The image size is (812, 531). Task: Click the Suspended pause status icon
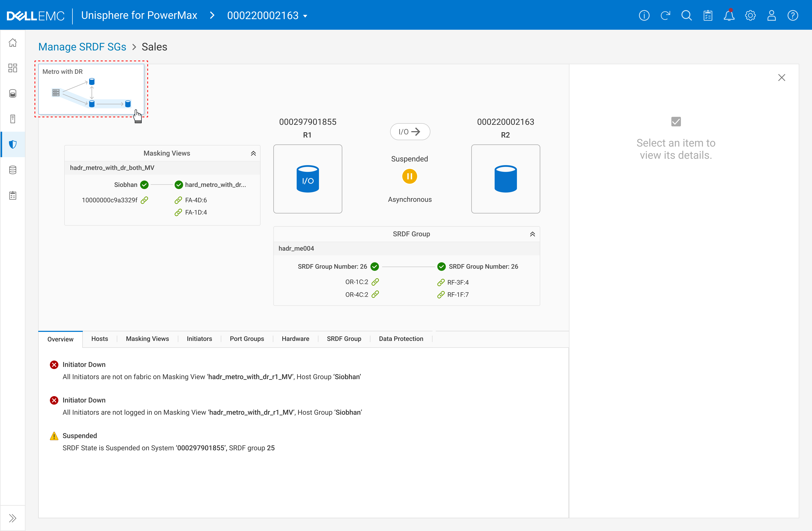pos(409,176)
